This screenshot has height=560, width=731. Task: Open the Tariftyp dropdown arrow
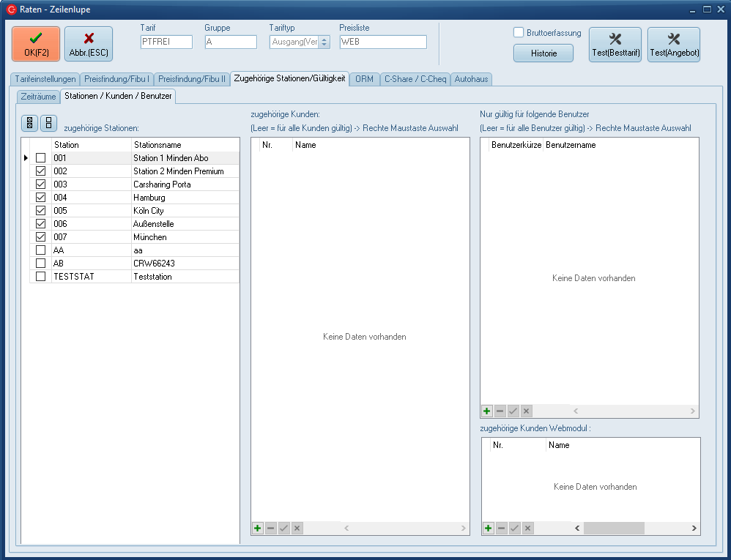324,42
